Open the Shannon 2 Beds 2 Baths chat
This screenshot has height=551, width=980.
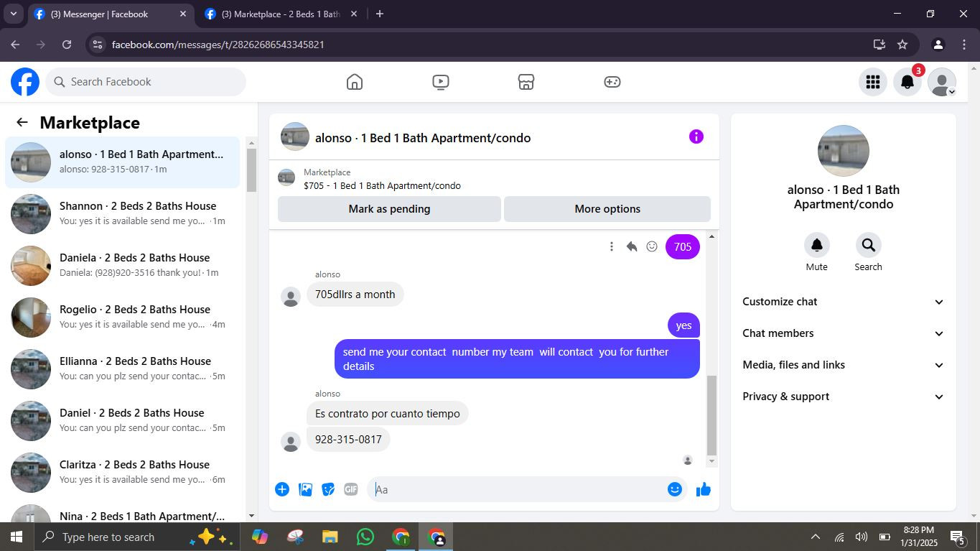pos(123,214)
